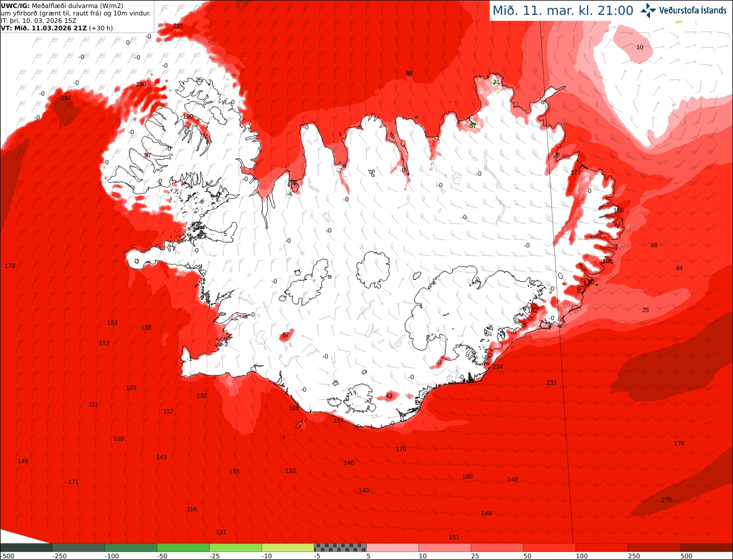Screen dimensions: 733x560
Task: Click the map value "167" on the south coast
Action: point(338,420)
